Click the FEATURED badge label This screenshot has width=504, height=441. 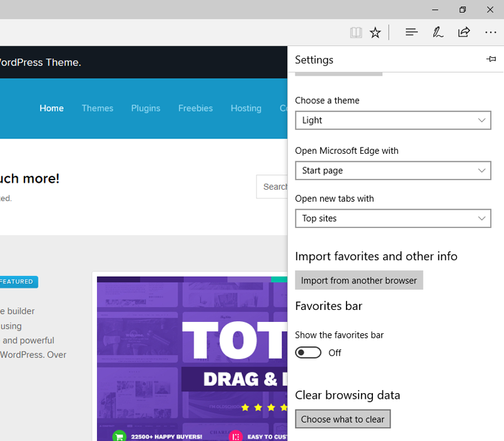[x=18, y=282]
